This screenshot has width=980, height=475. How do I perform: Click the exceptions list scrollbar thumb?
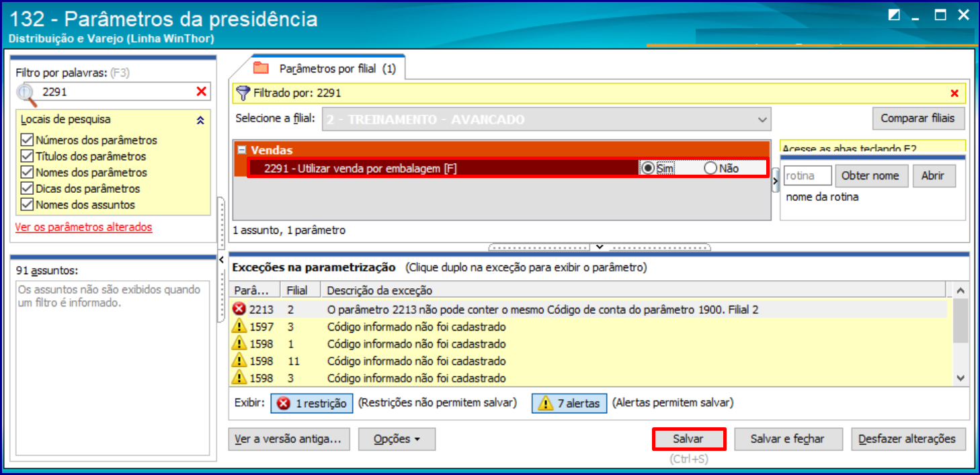pos(961,321)
